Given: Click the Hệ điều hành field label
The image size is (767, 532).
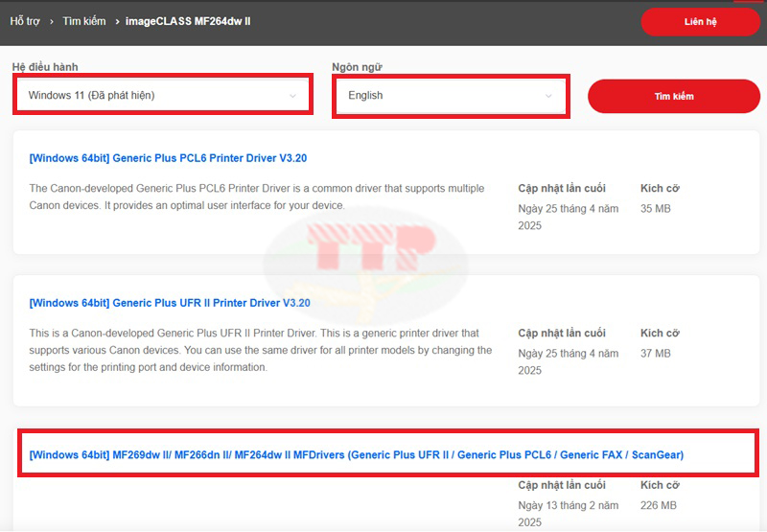Looking at the screenshot, I should (45, 66).
